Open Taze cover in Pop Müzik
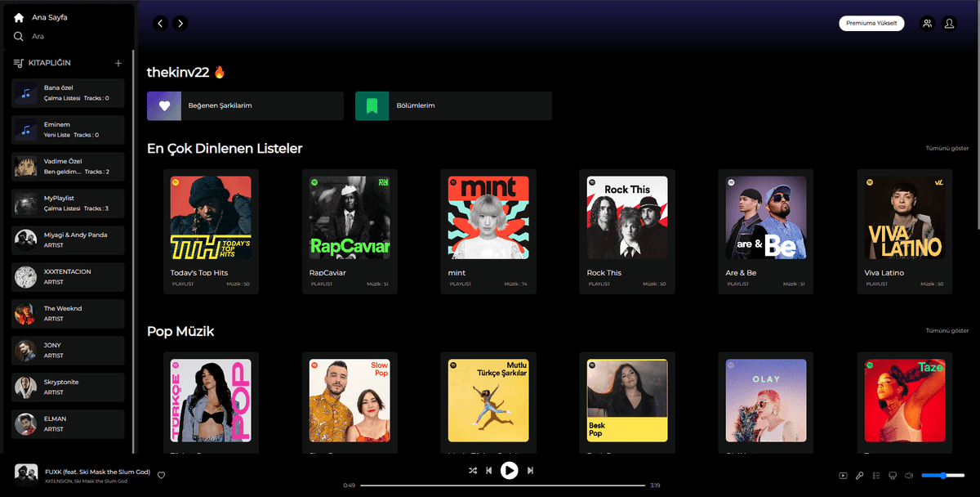Screen dimensions: 980x497 [x=905, y=401]
